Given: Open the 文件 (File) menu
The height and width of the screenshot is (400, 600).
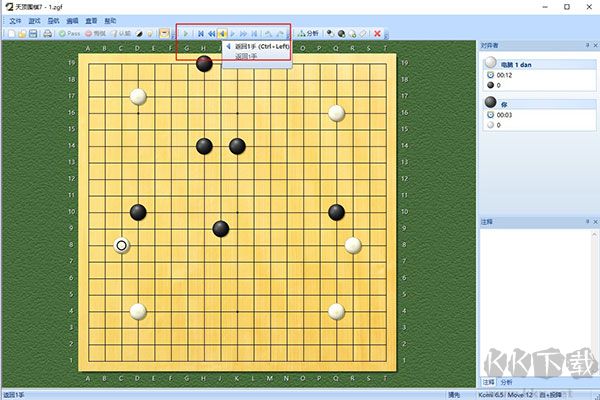Looking at the screenshot, I should 15,21.
